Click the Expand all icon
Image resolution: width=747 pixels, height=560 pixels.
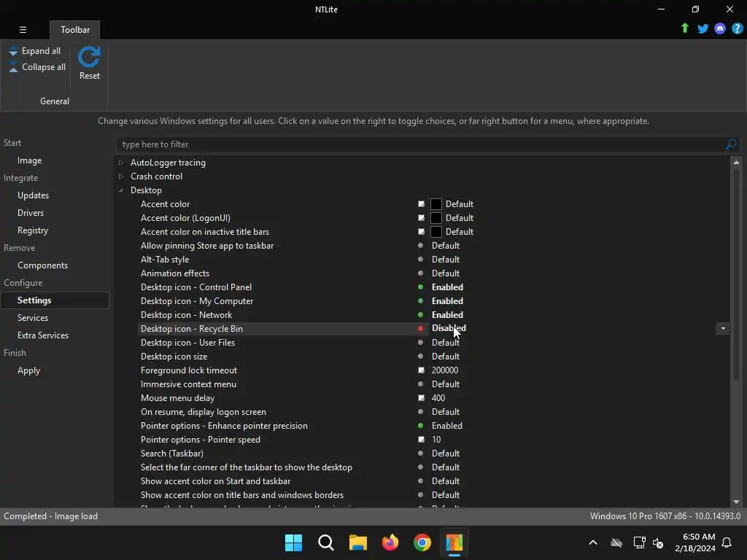[x=13, y=51]
